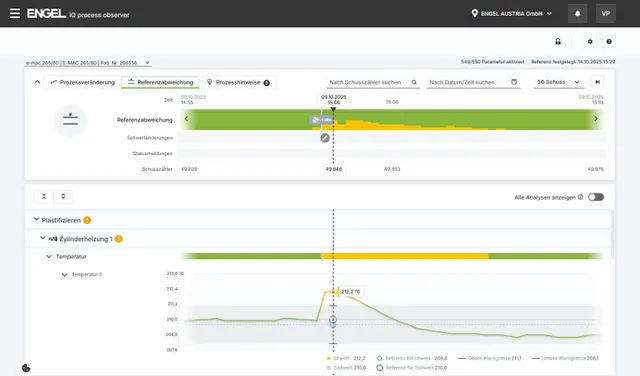
Task: Click the reference marker tag on the timeline
Action: tap(321, 120)
